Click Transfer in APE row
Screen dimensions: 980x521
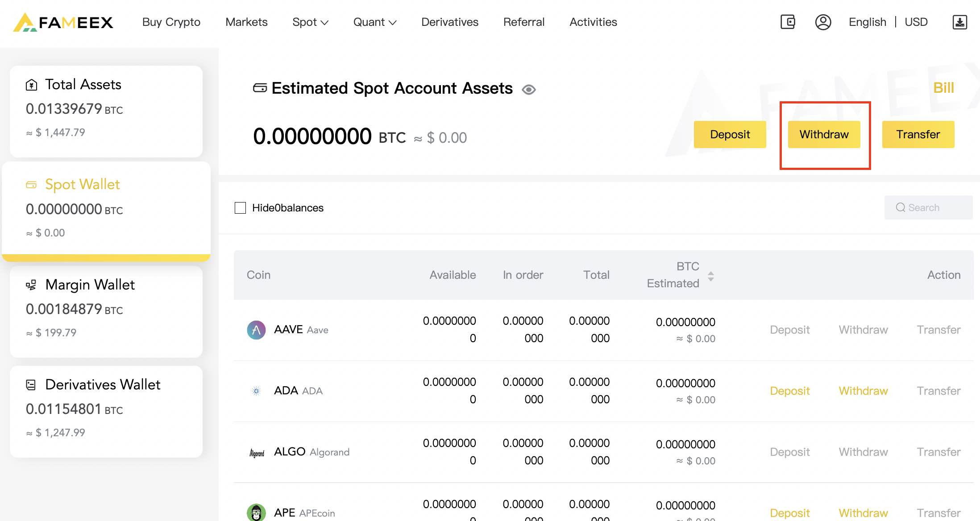pyautogui.click(x=938, y=513)
